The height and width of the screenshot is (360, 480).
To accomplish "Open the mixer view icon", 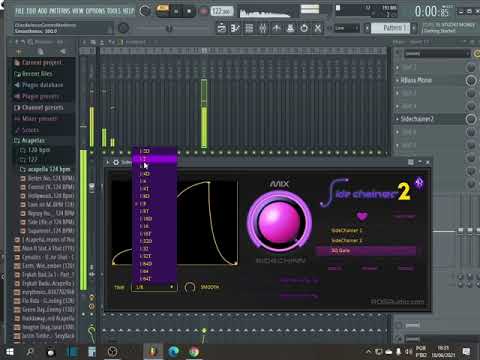I will 263,29.
